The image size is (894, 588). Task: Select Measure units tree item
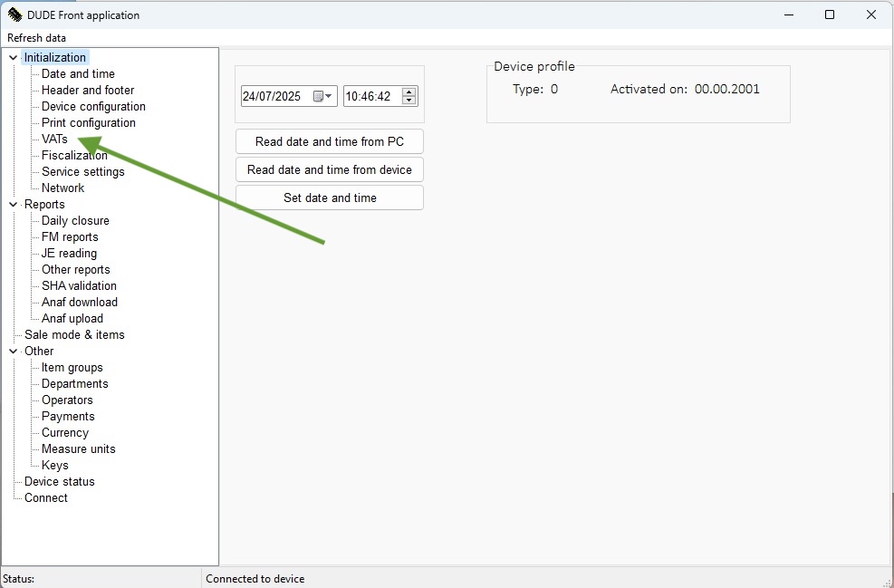coord(78,448)
